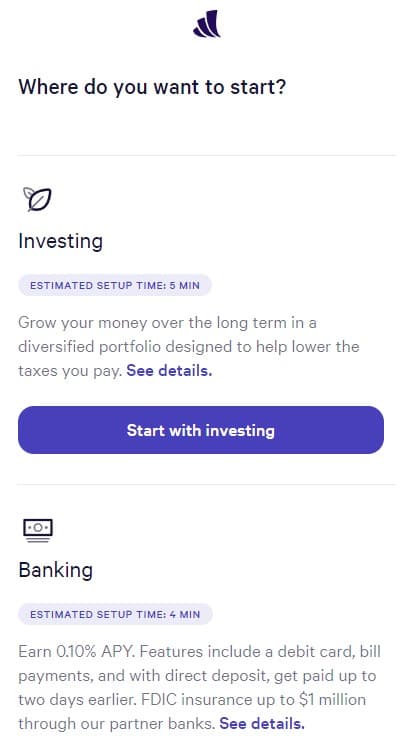
Task: Click the Estimated Setup Time: 4 Min badge
Action: pos(115,614)
